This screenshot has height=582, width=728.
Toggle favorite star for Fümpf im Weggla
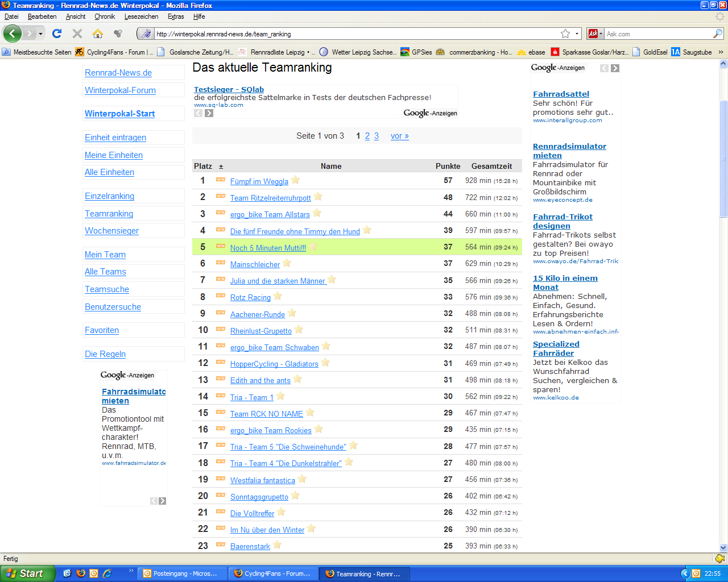pos(296,180)
